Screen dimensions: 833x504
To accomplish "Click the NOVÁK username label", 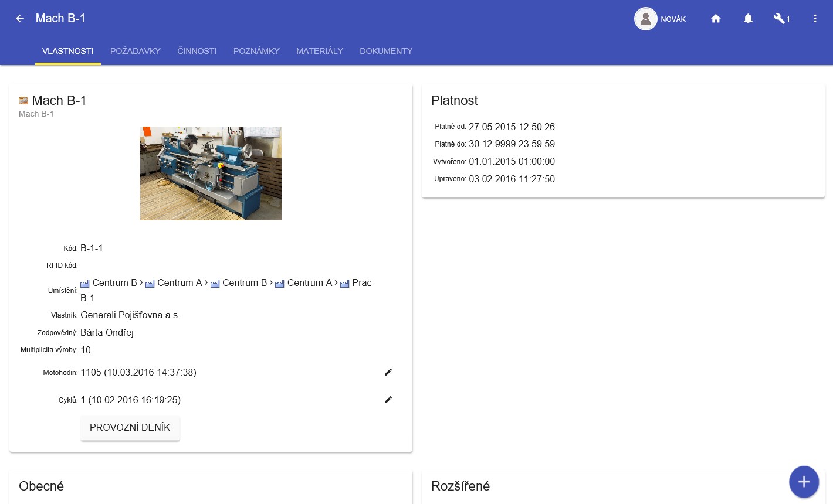I will click(x=673, y=19).
